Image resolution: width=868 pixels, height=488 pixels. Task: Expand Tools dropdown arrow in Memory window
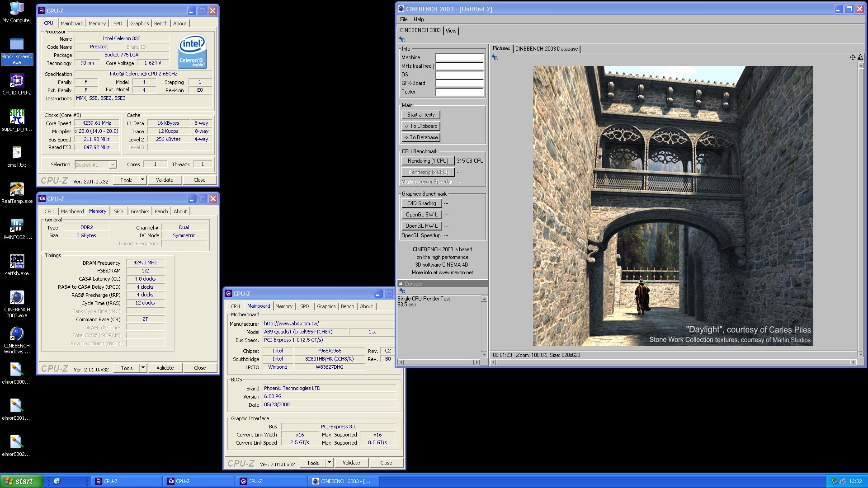point(143,368)
